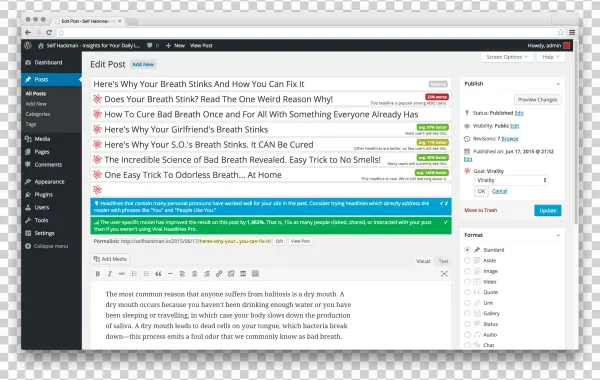The width and height of the screenshot is (600, 380).
Task: Open the Virality goal dropdown
Action: click(511, 180)
